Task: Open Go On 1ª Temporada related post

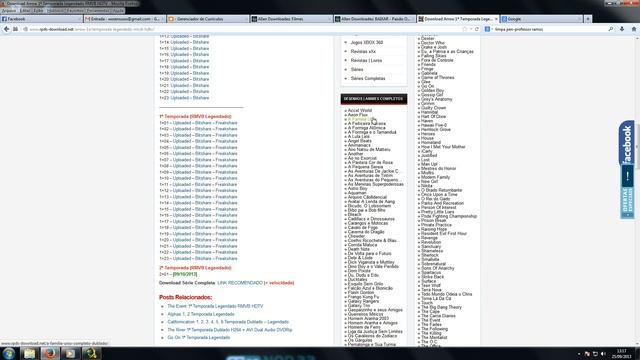Action: [199, 338]
